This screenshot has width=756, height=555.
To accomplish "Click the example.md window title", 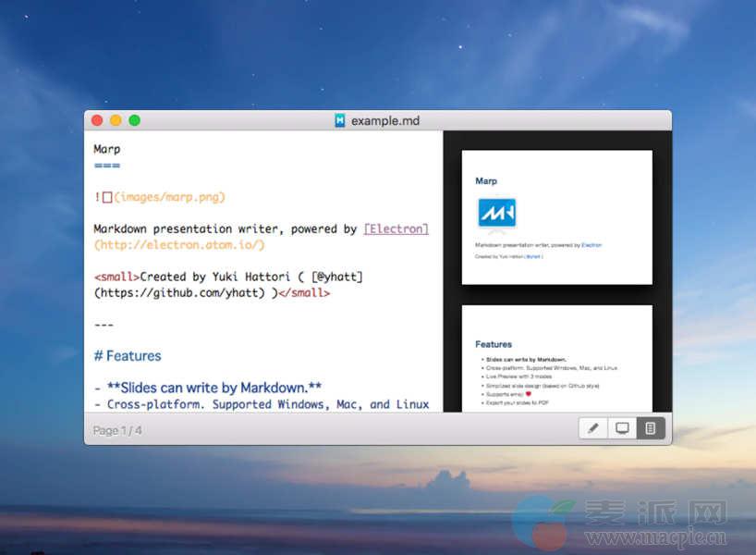I will 384,120.
